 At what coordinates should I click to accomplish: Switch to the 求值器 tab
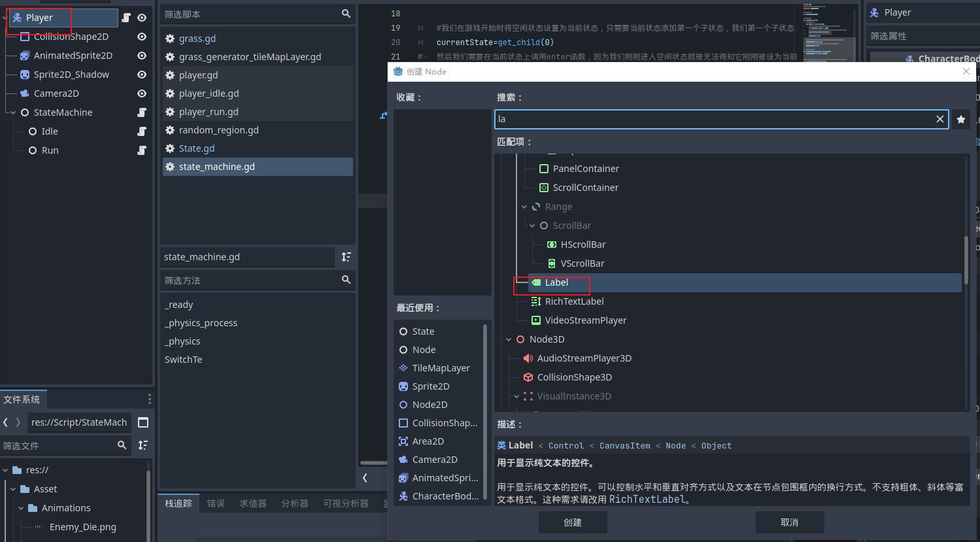[253, 503]
